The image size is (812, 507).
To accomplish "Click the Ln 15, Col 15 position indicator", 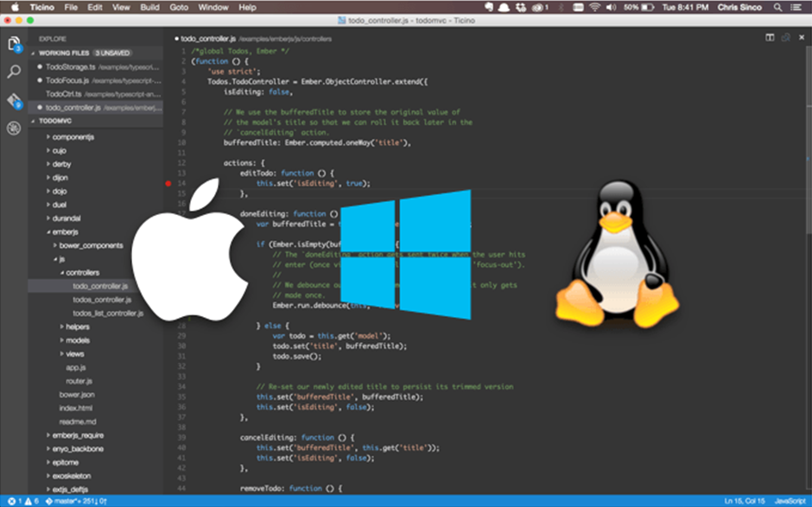I will 745,501.
